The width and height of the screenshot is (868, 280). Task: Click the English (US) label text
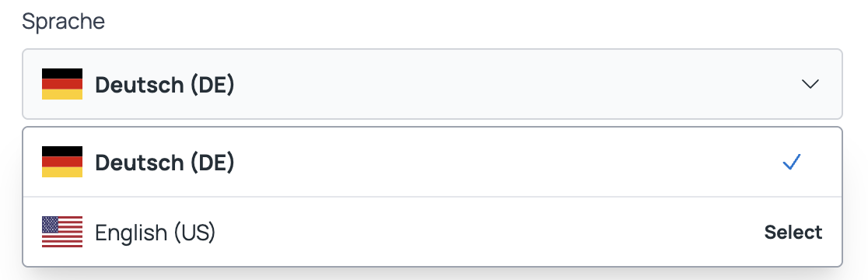[155, 233]
